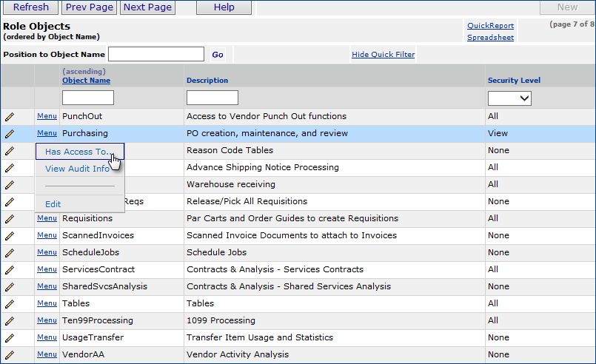
Task: Open the Menu link for ServicesContract row
Action: [47, 269]
